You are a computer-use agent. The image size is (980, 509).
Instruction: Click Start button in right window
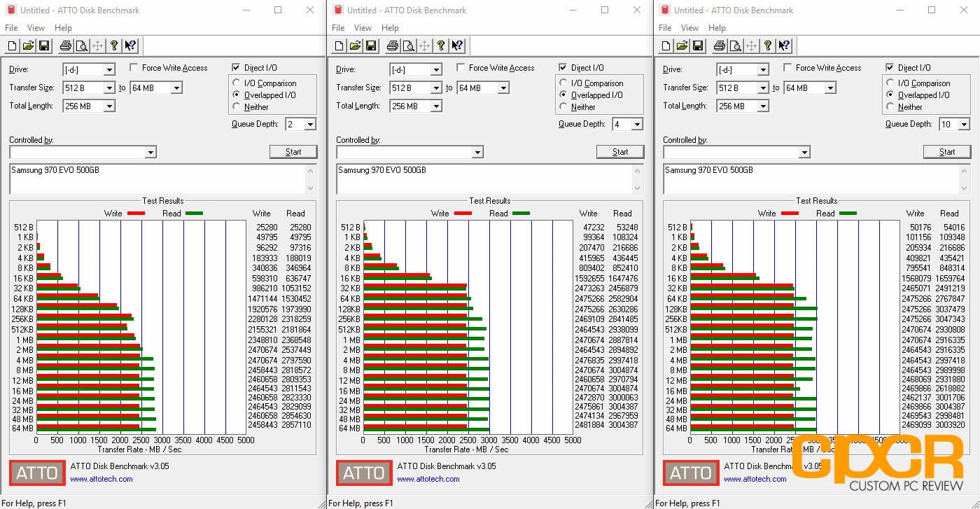(x=947, y=152)
